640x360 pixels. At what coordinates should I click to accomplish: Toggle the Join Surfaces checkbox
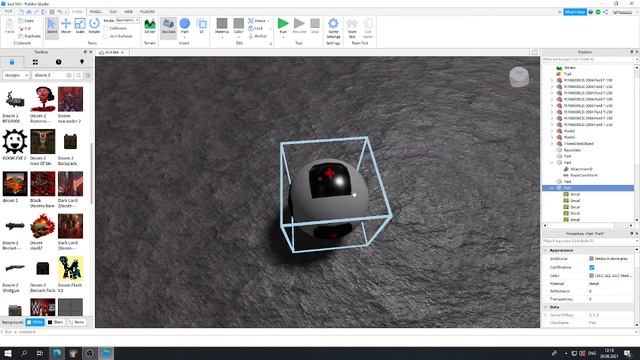(106, 36)
